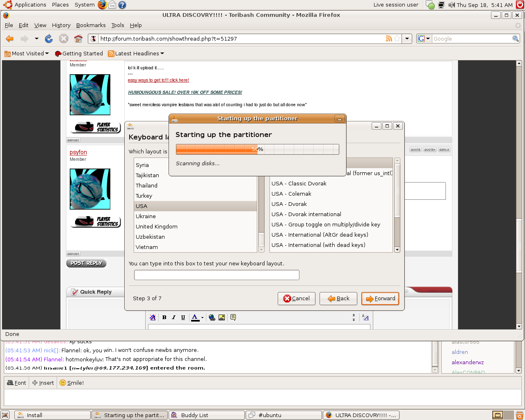Image resolution: width=525 pixels, height=420 pixels.
Task: Click the Font button in the chat window
Action: click(17, 383)
